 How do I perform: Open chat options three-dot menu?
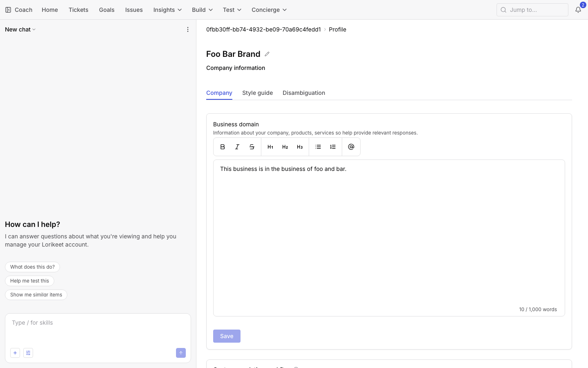click(x=188, y=29)
